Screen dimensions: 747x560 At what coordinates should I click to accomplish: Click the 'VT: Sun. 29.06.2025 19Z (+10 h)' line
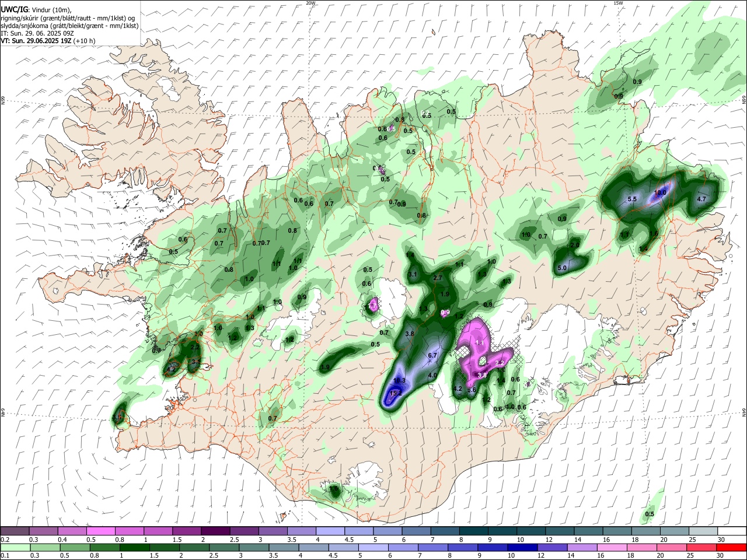click(x=48, y=41)
